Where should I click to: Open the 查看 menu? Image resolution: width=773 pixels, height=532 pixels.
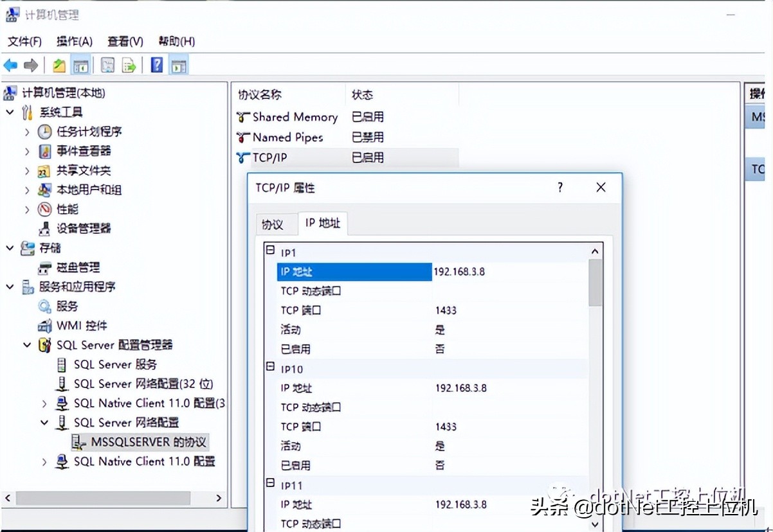tap(124, 41)
